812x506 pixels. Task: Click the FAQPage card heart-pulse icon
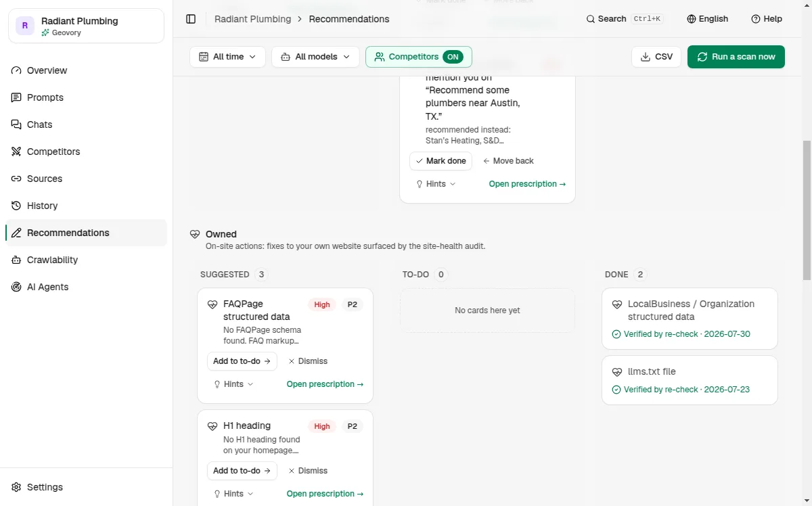[x=212, y=304]
